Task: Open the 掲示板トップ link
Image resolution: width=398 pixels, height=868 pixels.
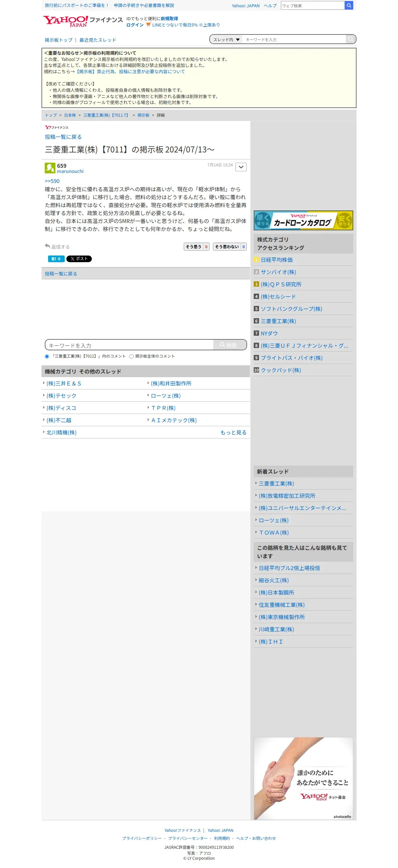Action: [59, 40]
